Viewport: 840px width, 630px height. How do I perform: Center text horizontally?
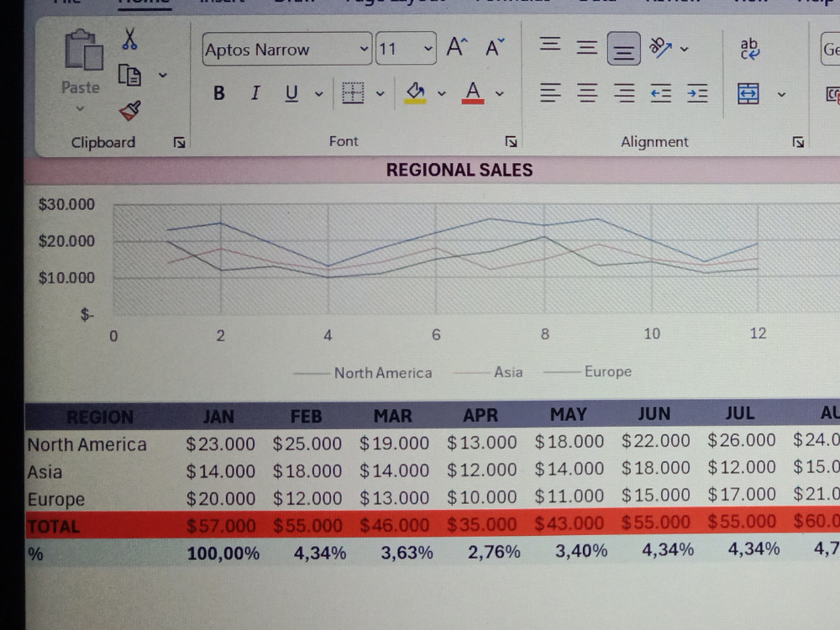coord(586,93)
